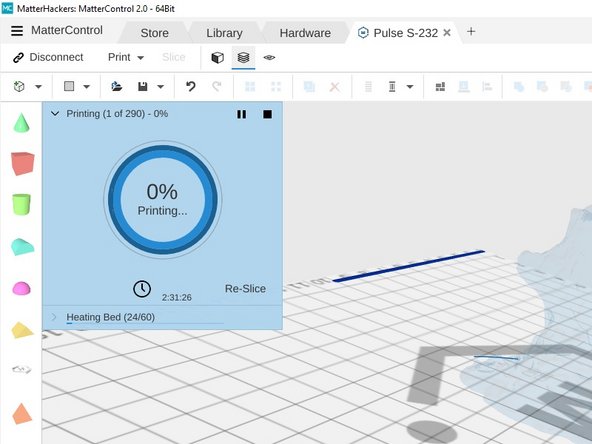The width and height of the screenshot is (592, 444).
Task: Open the add object dropdown arrow
Action: [x=38, y=87]
